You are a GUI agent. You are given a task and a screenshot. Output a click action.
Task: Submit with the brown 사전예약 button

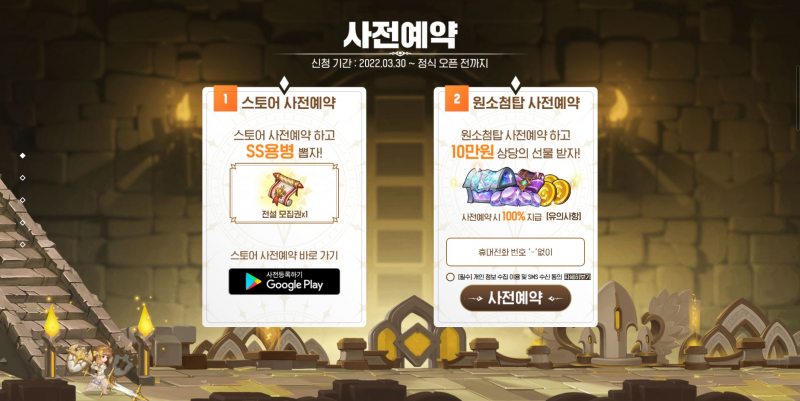(515, 298)
